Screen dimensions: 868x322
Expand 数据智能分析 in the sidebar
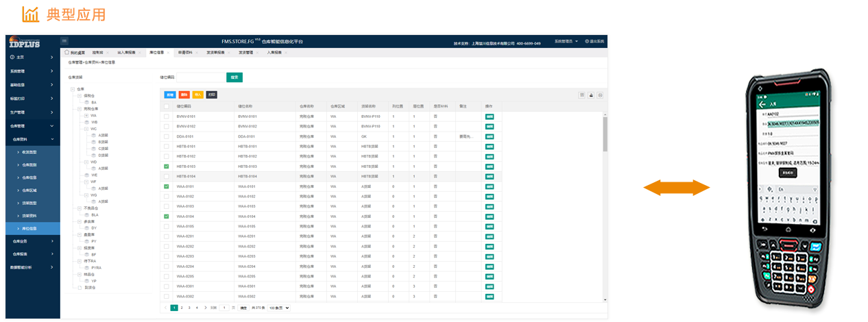pos(32,267)
